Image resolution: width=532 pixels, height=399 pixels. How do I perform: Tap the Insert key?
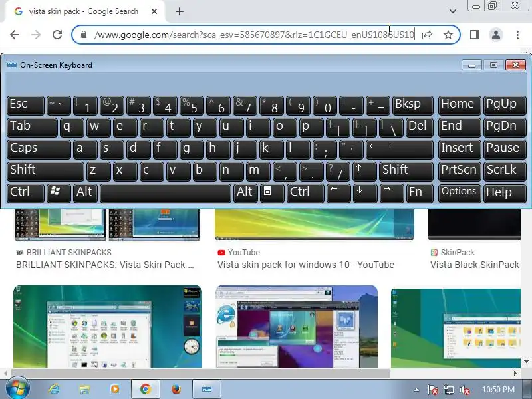pyautogui.click(x=460, y=150)
